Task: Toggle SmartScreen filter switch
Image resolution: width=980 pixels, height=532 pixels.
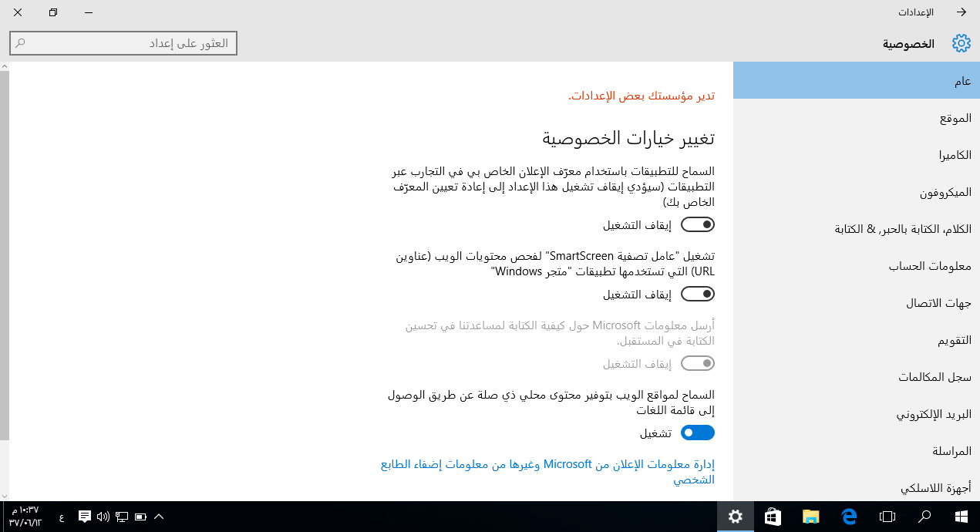Action: pos(698,294)
